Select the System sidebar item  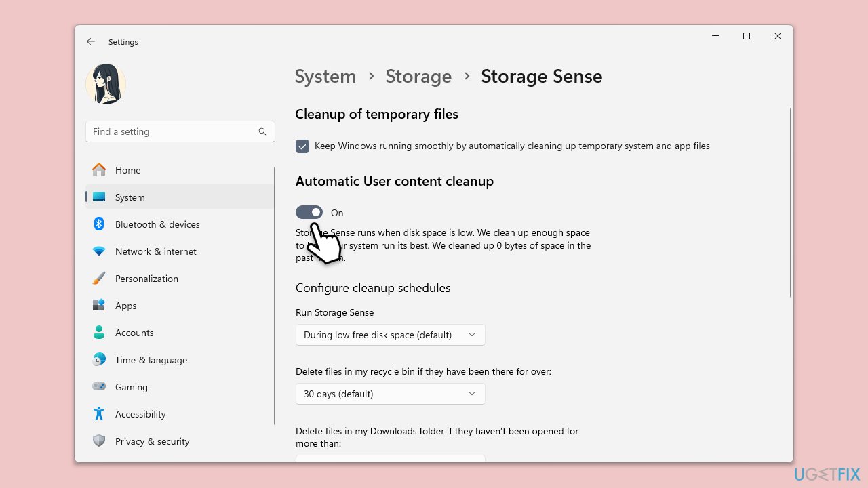pyautogui.click(x=130, y=197)
